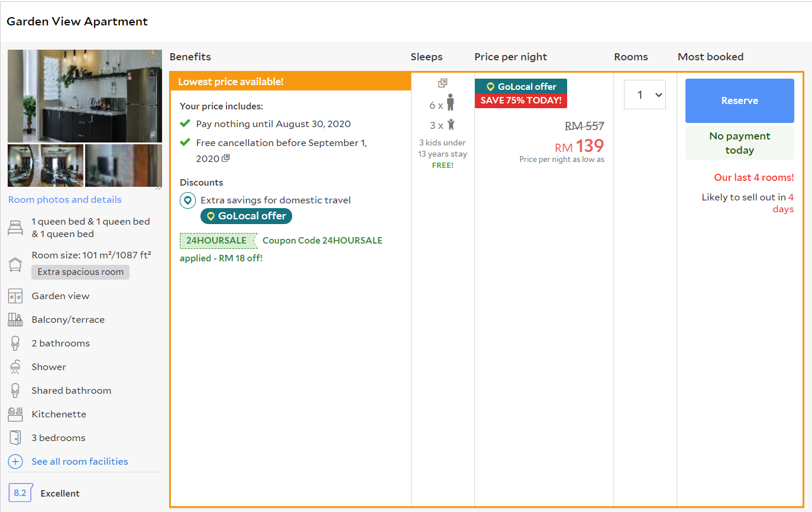Click the kitchenette icon

coord(15,414)
